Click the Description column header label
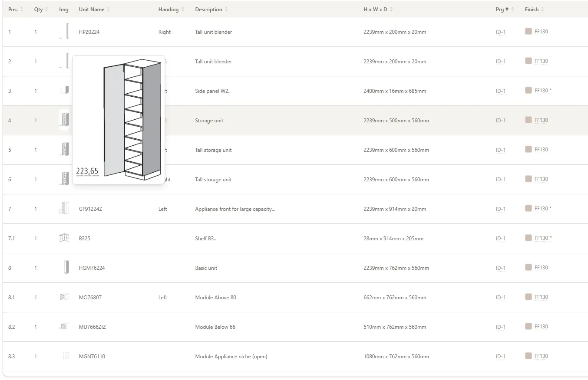Image resolution: width=588 pixels, height=380 pixels. click(208, 10)
